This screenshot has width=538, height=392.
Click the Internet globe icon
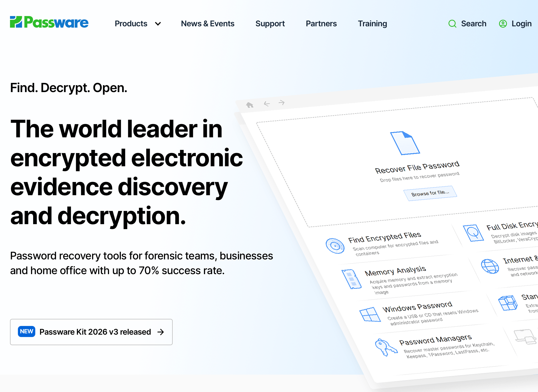[x=490, y=266]
